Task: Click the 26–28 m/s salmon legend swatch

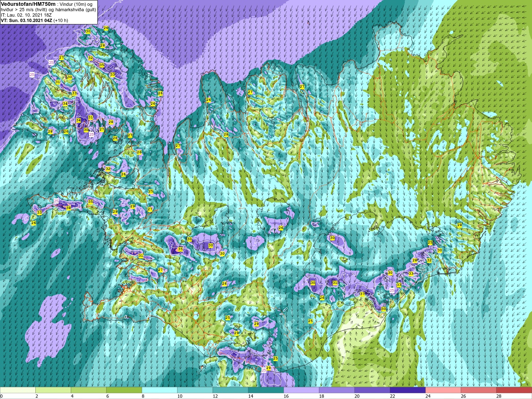Action: click(x=478, y=390)
